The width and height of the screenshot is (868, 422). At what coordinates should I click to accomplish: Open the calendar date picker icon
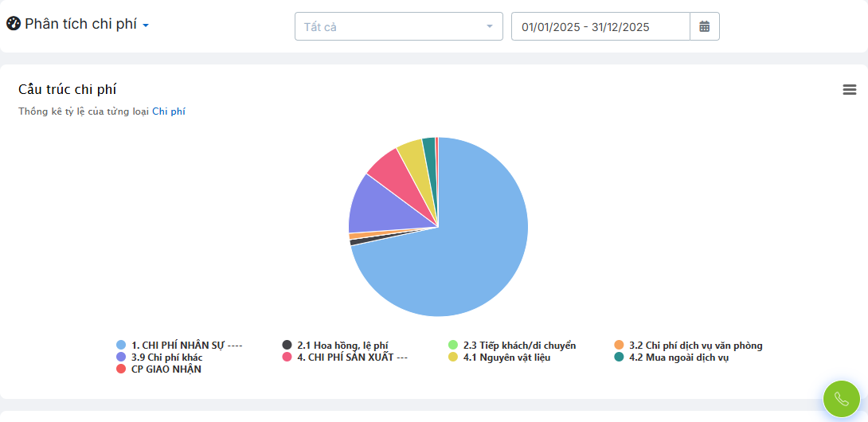tap(704, 26)
